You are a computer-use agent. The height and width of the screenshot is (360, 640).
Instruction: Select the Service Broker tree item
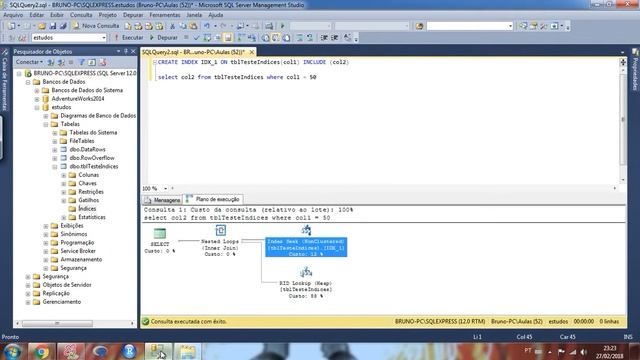[x=78, y=251]
